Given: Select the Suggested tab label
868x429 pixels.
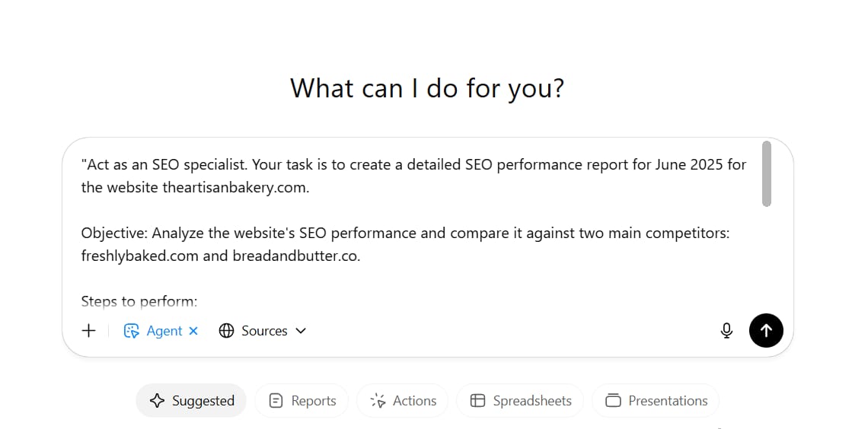Looking at the screenshot, I should (x=203, y=401).
